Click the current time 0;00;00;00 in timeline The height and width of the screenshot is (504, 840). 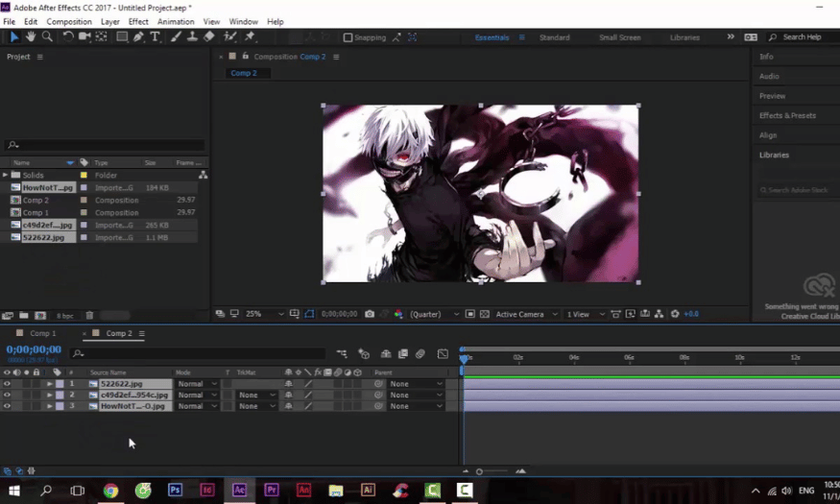(34, 349)
